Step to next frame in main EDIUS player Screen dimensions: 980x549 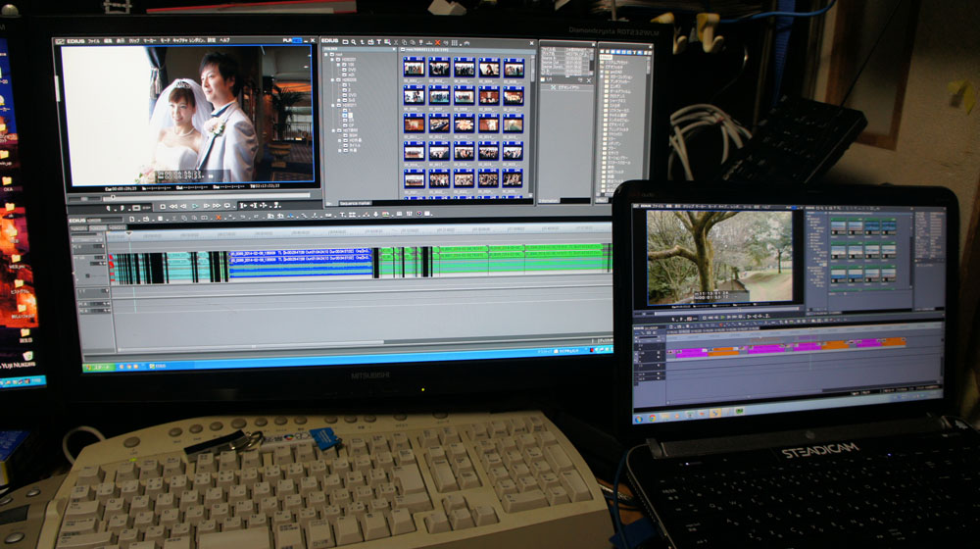point(206,206)
